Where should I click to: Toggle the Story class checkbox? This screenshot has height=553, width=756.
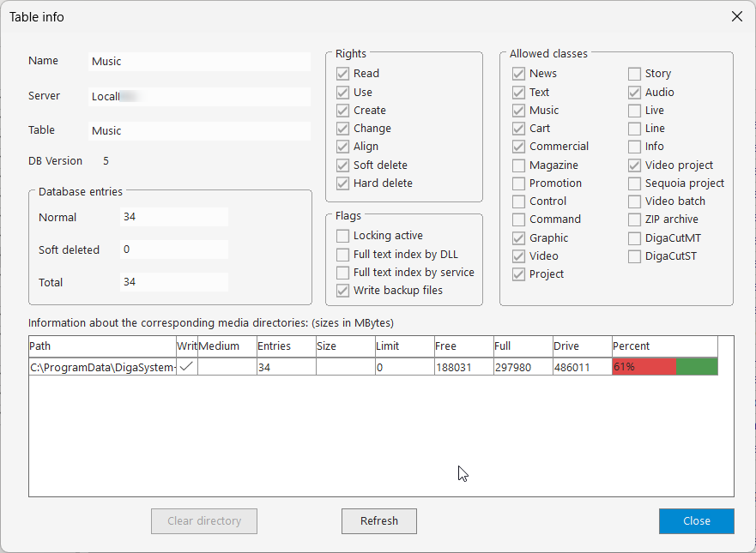click(634, 74)
